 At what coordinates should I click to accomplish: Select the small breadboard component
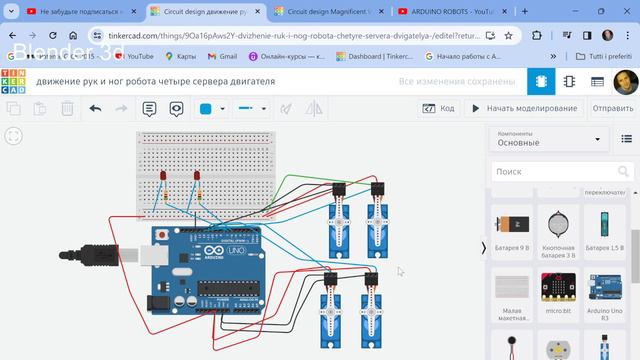point(512,295)
